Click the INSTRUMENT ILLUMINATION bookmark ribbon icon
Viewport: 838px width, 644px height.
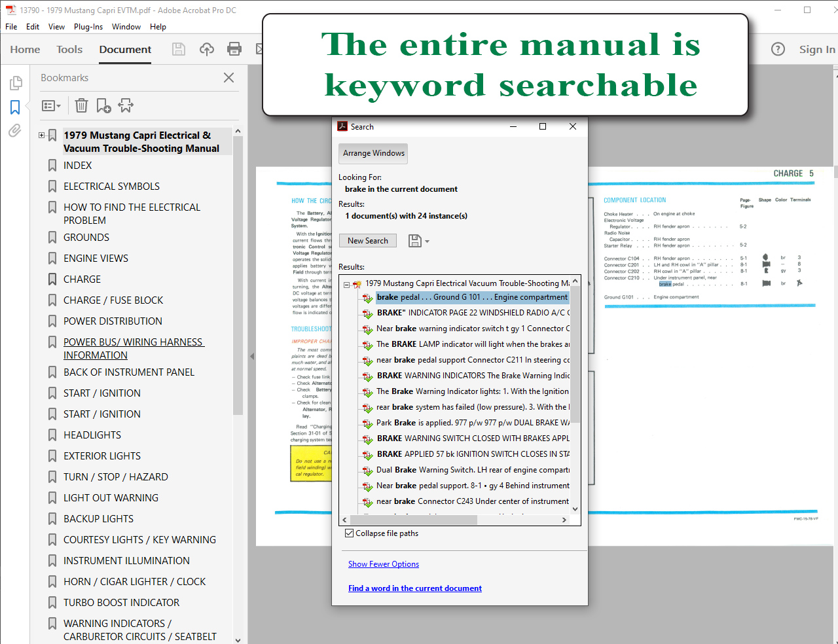pyautogui.click(x=52, y=561)
